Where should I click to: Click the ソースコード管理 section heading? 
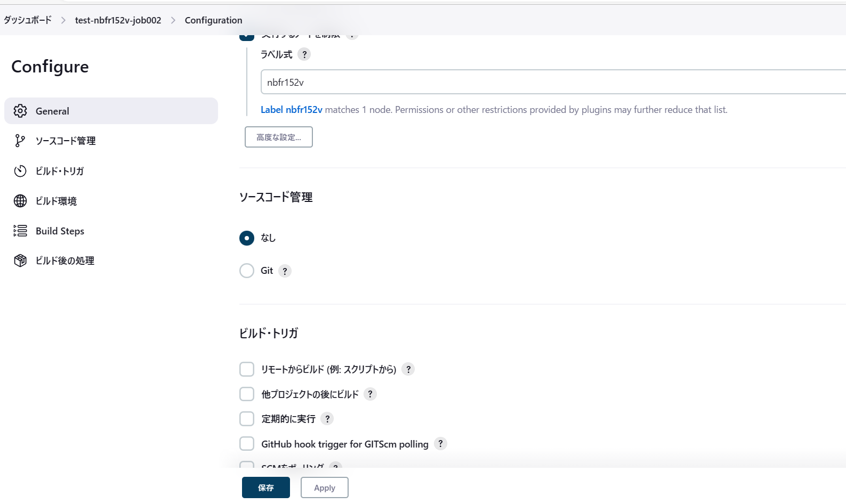click(276, 197)
